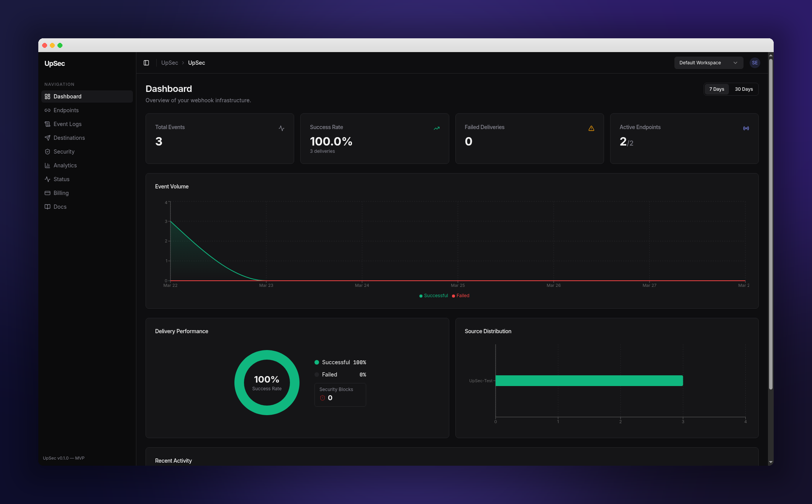Toggle the sidebar panel icon
The width and height of the screenshot is (812, 504).
146,63
